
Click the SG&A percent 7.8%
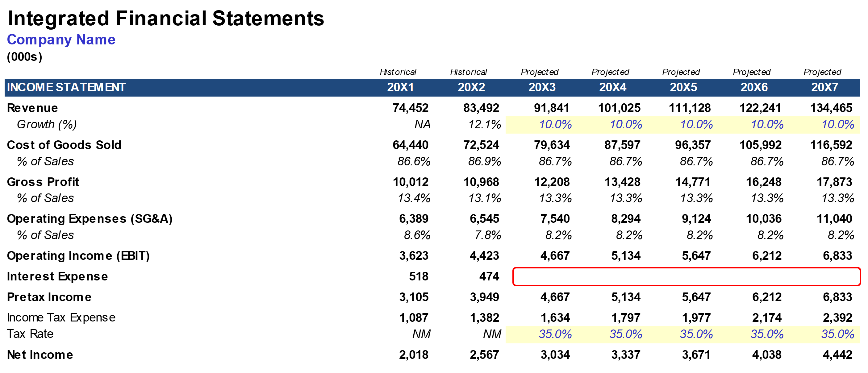click(x=488, y=235)
